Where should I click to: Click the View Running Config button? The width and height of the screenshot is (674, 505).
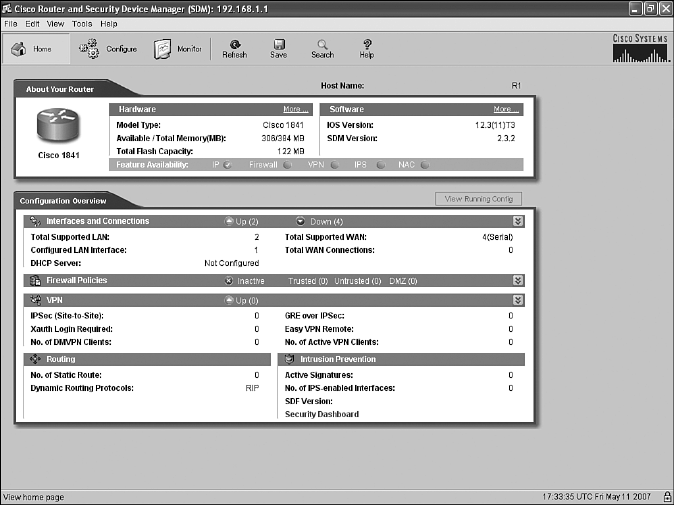click(478, 199)
